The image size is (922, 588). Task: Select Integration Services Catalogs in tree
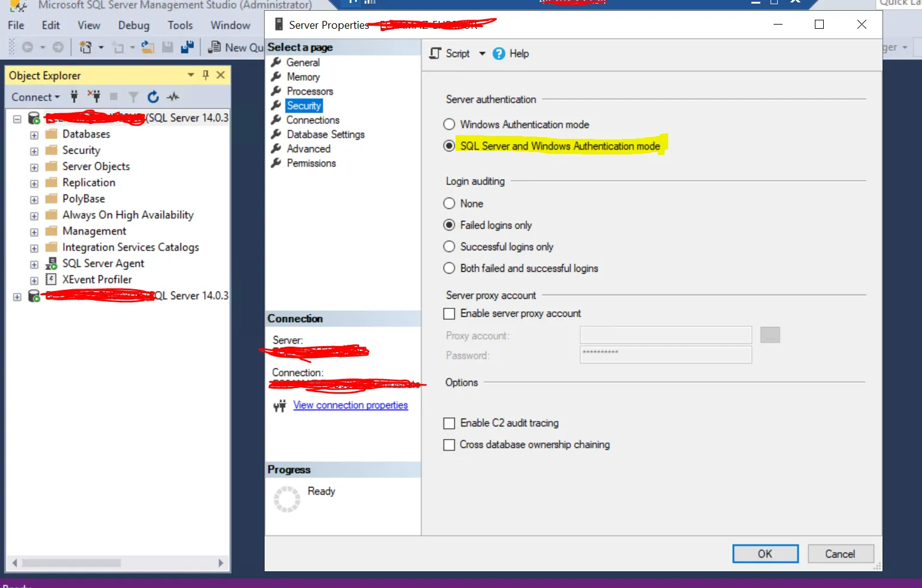click(x=131, y=247)
